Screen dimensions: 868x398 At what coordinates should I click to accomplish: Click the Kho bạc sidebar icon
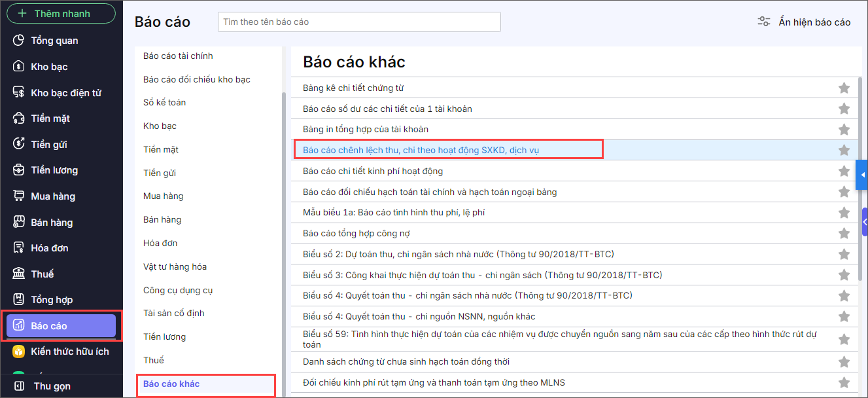click(x=19, y=67)
